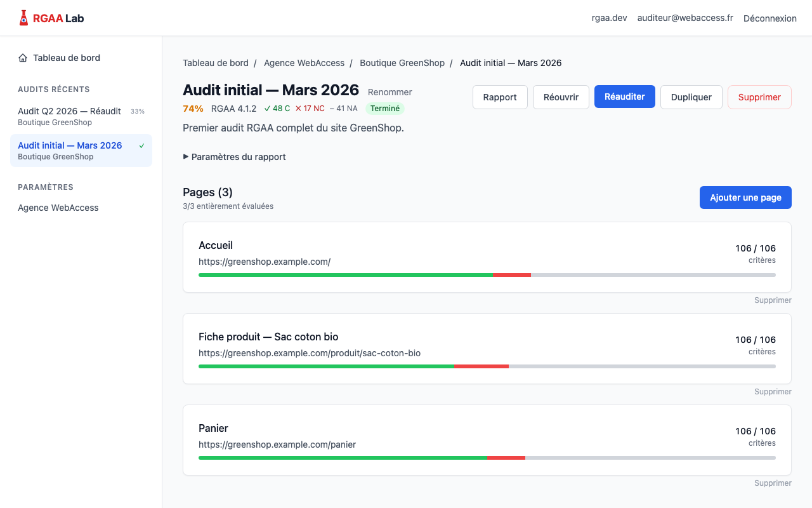Duplicate the audit with Dupliquer
812x508 pixels.
tap(691, 97)
